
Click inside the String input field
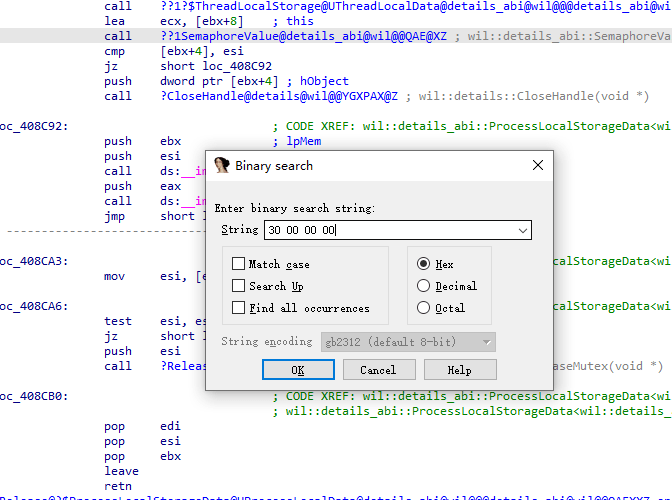(390, 231)
